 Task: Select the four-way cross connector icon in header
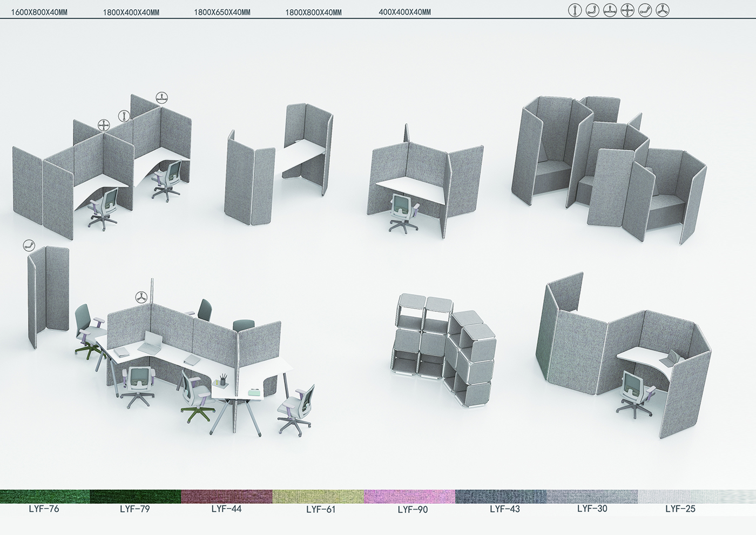pyautogui.click(x=627, y=10)
